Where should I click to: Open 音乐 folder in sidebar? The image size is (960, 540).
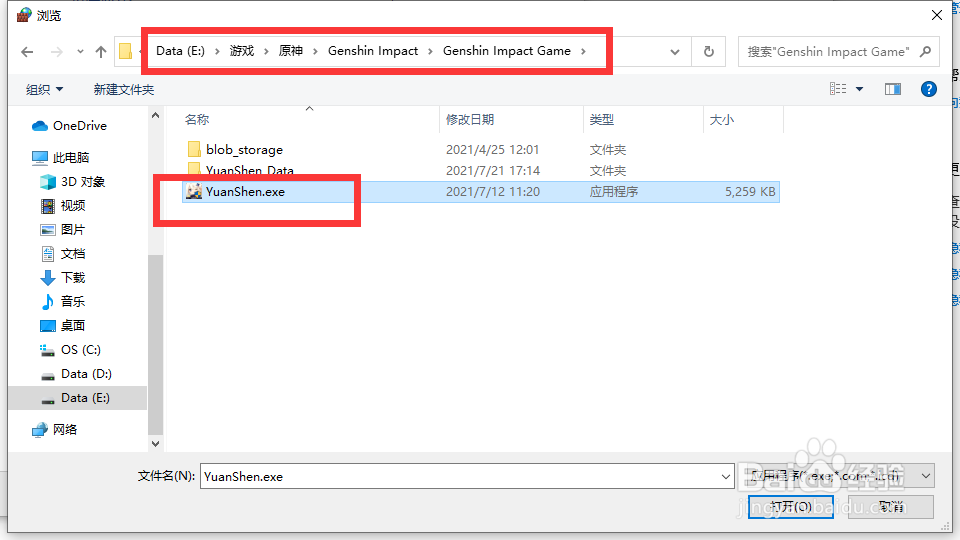63,302
